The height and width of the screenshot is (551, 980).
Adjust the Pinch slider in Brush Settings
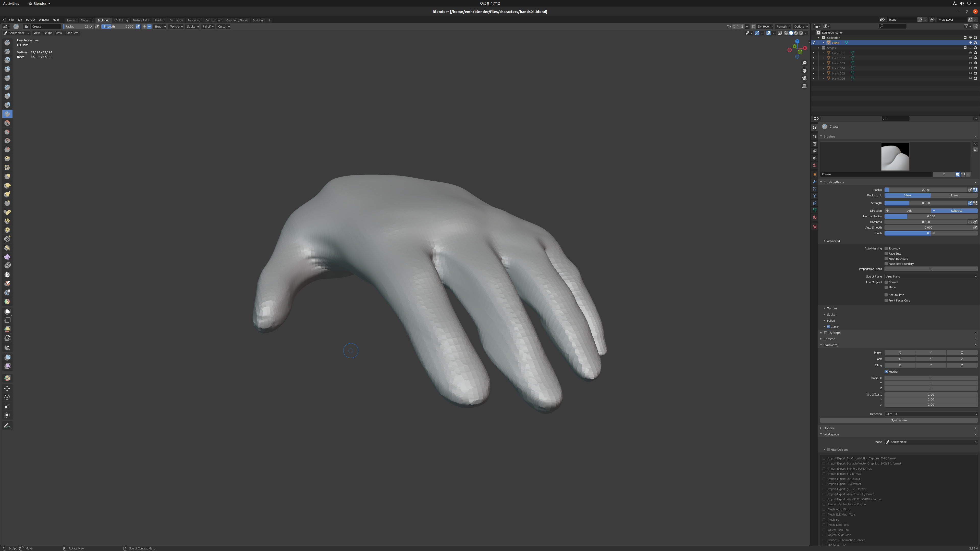[x=931, y=233]
